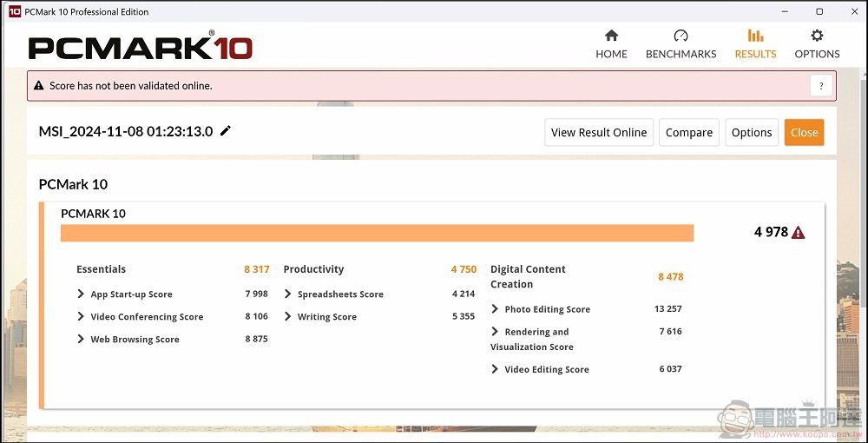
Task: Click the App Start-up value 7 998
Action: 257,294
